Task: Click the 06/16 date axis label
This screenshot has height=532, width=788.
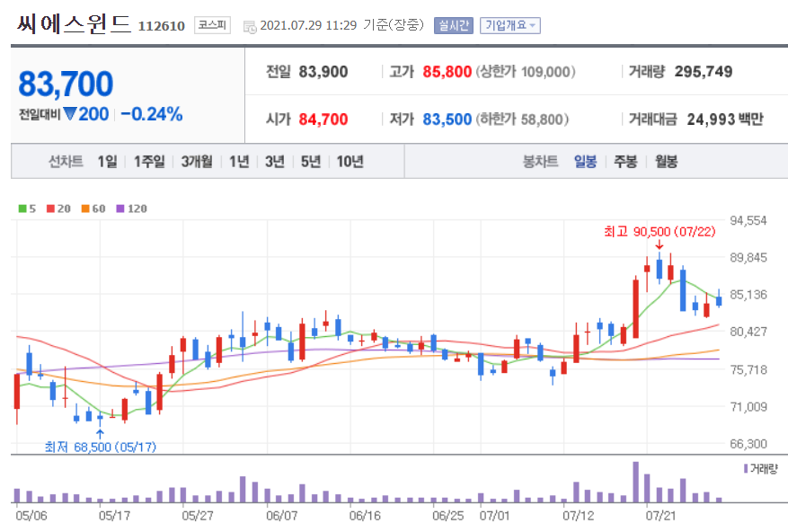Action: pos(365,516)
